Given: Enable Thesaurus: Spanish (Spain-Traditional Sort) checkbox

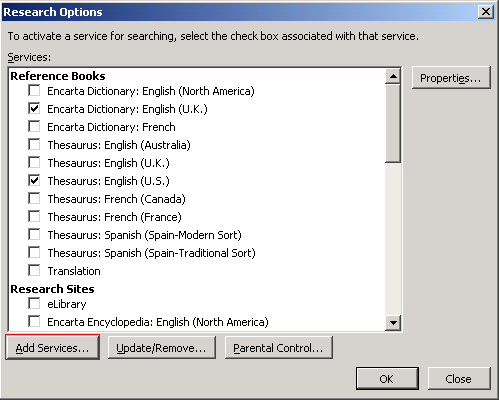Looking at the screenshot, I should [34, 253].
